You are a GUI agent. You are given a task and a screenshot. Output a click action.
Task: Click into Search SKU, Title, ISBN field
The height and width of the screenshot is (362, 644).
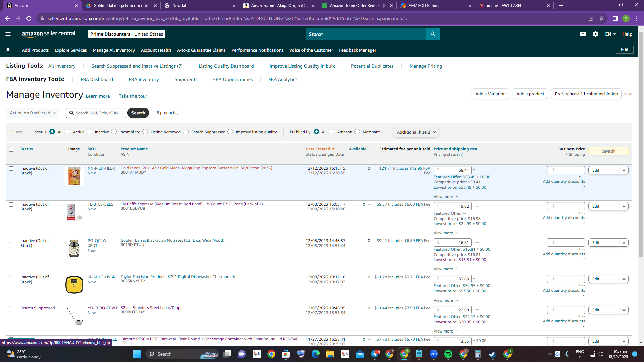(96, 113)
